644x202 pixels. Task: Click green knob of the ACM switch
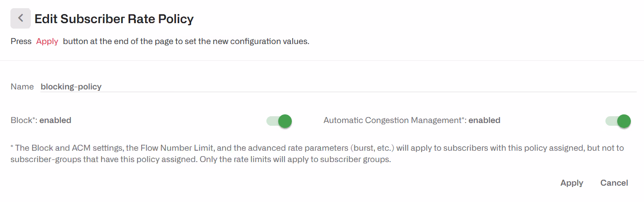point(624,121)
